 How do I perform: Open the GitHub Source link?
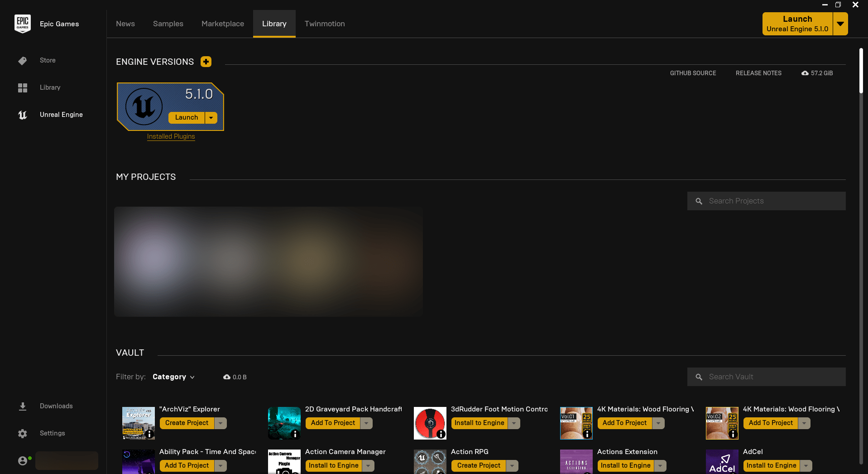[x=693, y=73]
